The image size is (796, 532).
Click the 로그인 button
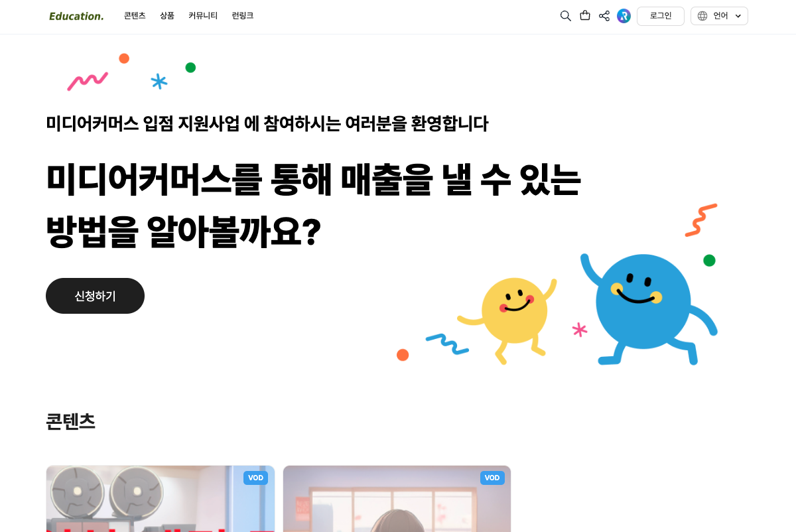pos(661,16)
